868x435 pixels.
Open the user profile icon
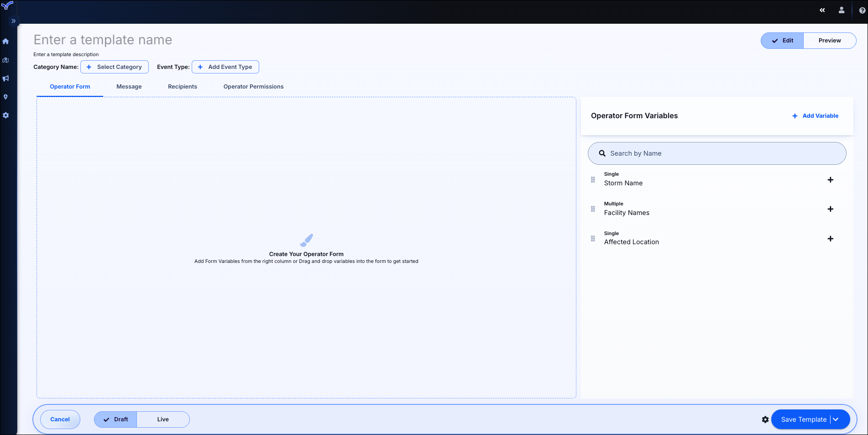(x=842, y=10)
